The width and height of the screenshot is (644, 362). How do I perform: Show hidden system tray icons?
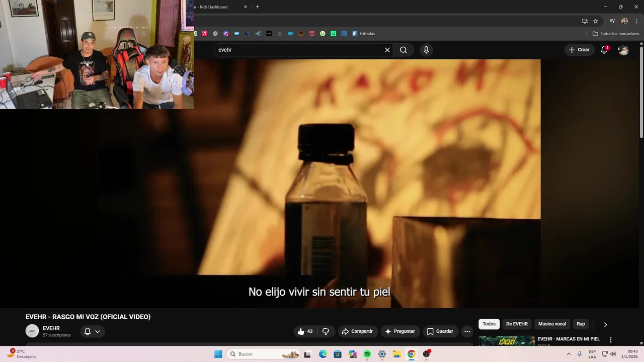coord(569,354)
